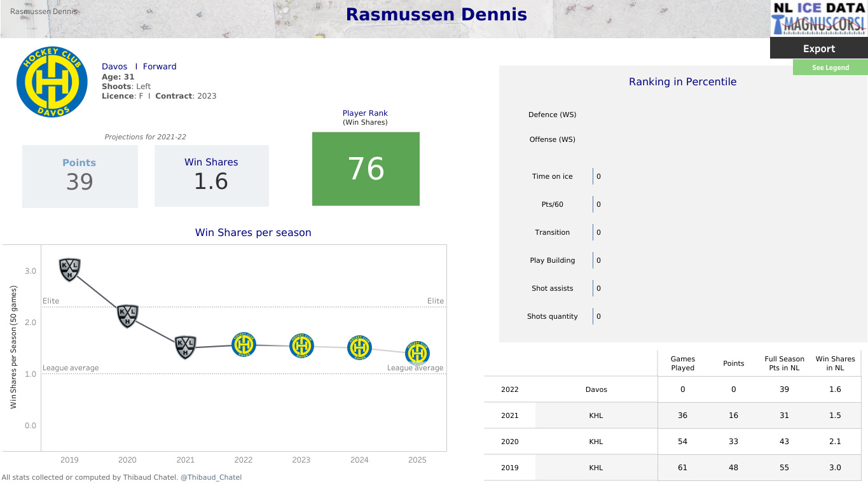The height and width of the screenshot is (488, 868).
Task: Click the KHL team cell for 2021
Action: (596, 415)
